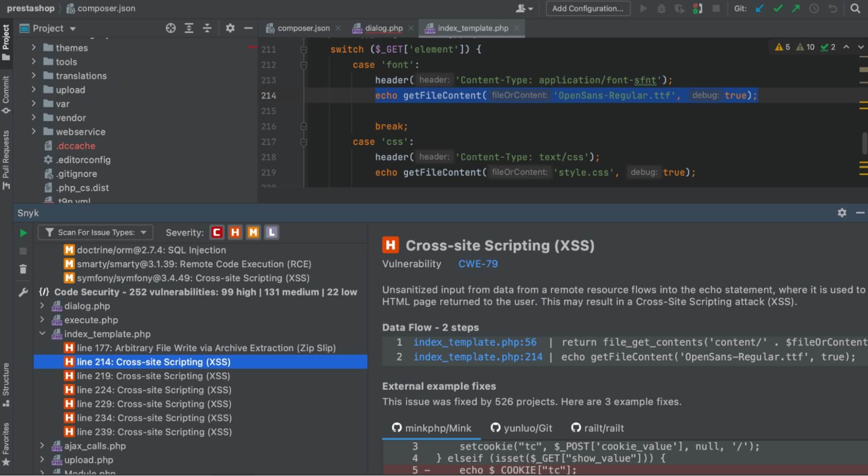Expand the webservice folder

[33, 131]
